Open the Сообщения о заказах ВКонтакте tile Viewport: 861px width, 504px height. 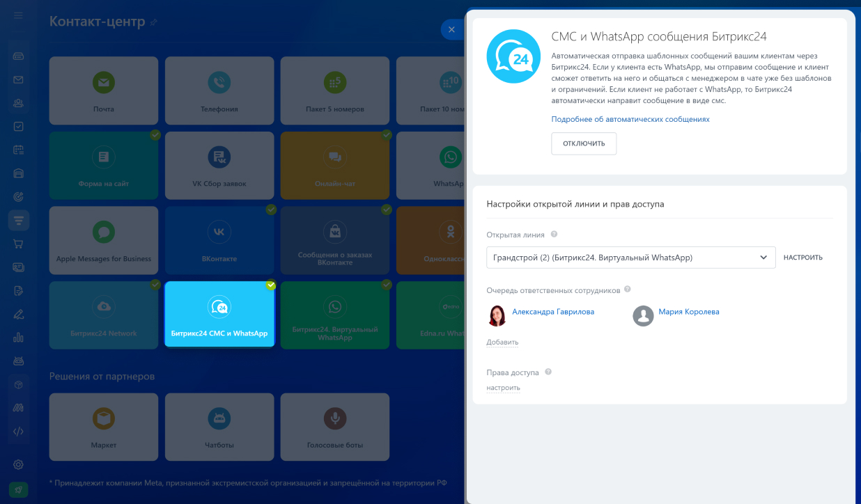click(335, 240)
